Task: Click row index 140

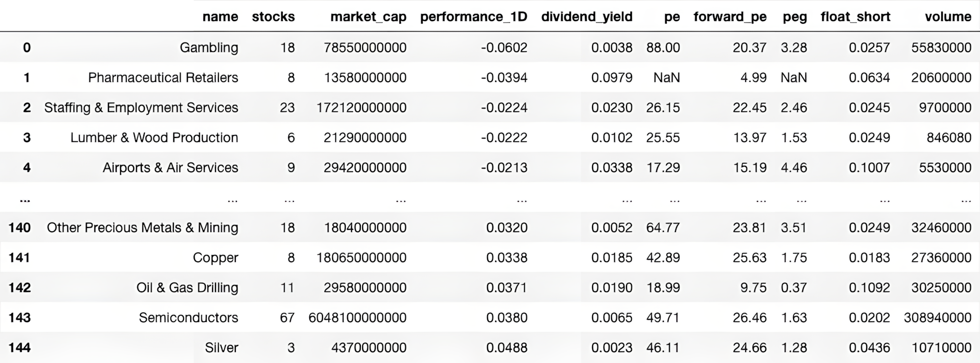Action: point(19,227)
